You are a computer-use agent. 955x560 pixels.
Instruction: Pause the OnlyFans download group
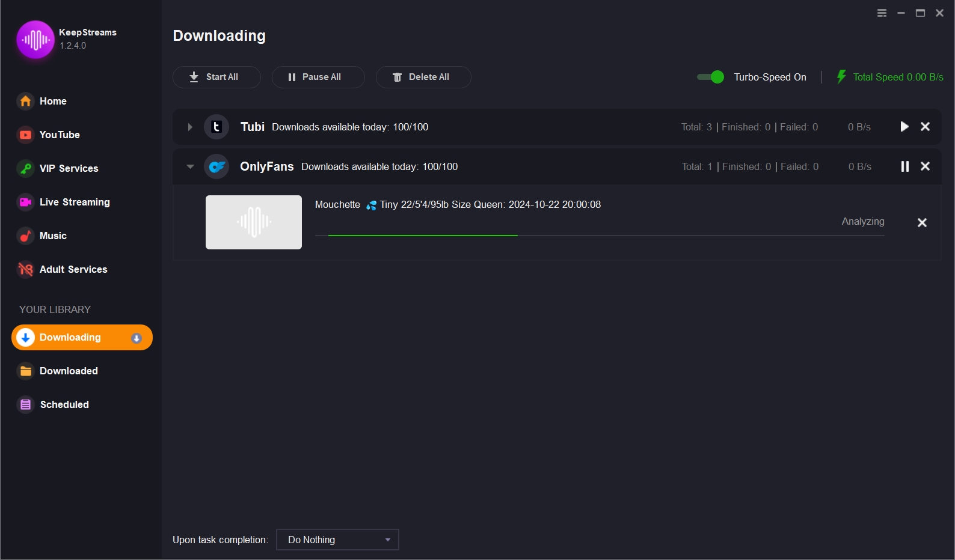[x=904, y=166]
